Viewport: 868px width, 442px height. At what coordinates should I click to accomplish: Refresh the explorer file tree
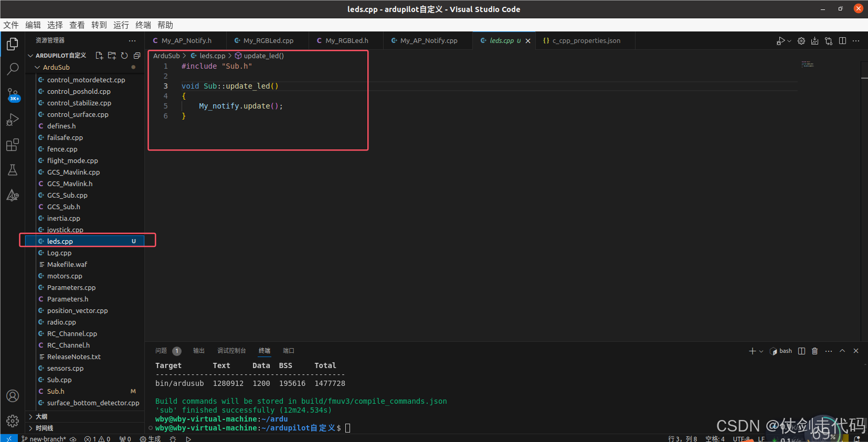tap(124, 56)
